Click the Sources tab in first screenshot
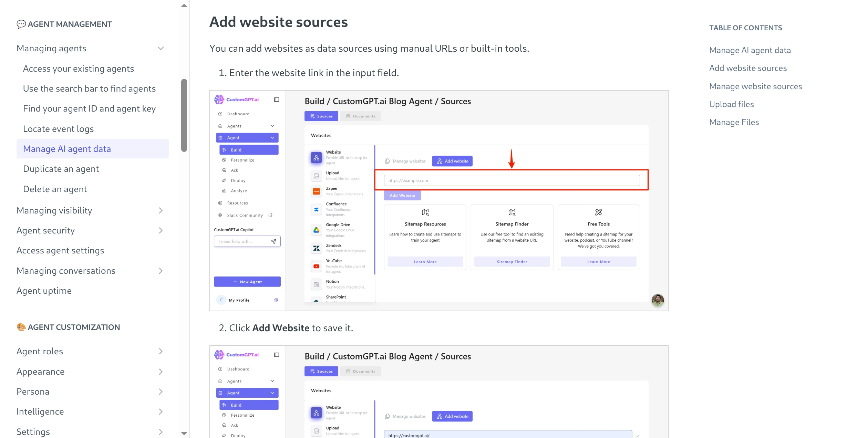The image size is (868, 438). (x=321, y=116)
